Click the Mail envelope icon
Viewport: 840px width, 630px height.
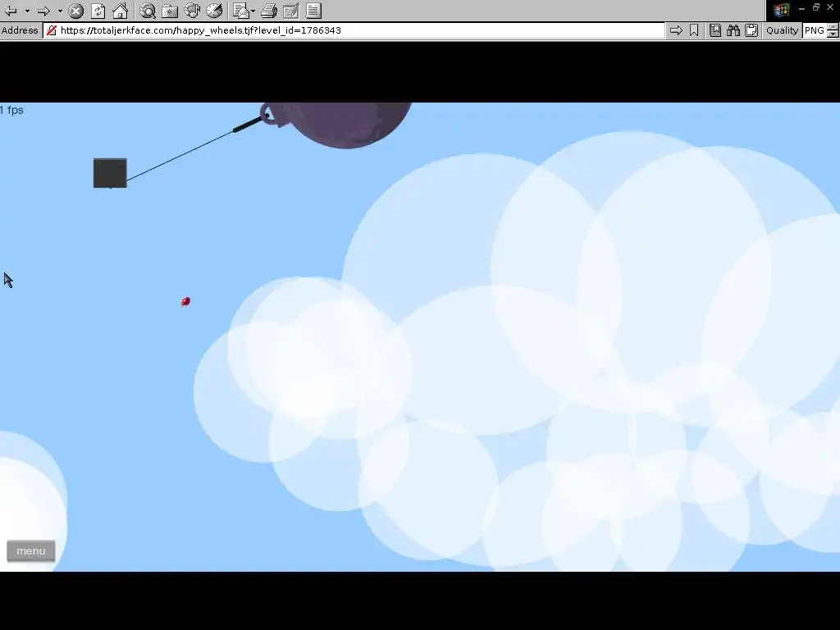click(242, 11)
